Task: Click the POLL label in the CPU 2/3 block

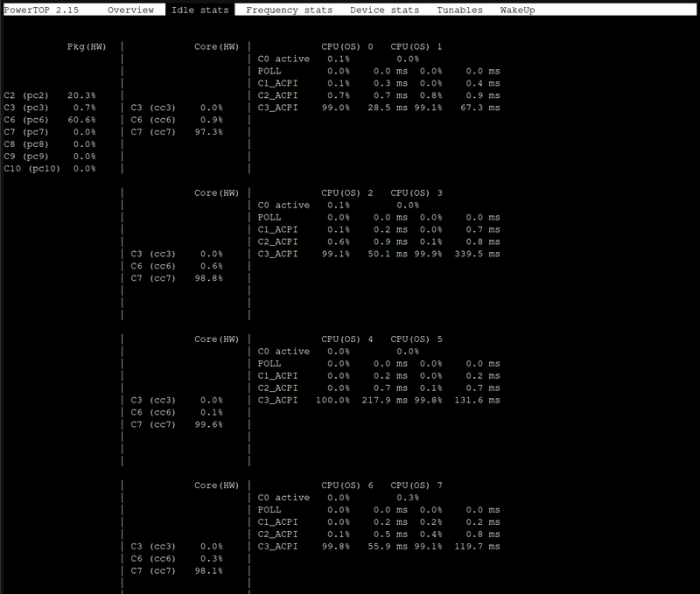Action: pos(269,217)
